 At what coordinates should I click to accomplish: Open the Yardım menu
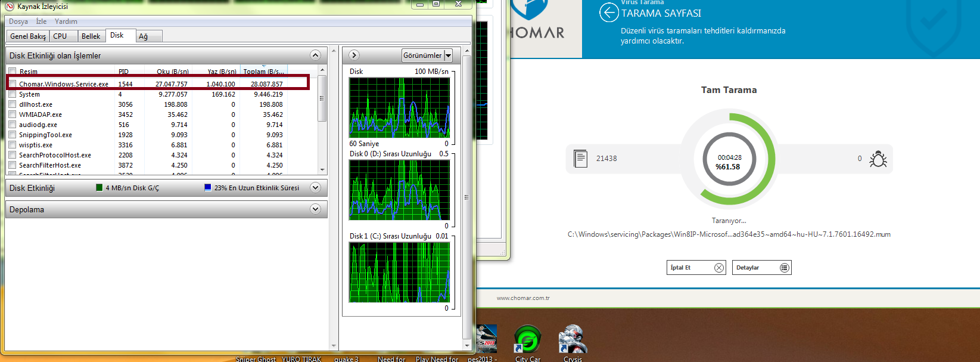(66, 21)
